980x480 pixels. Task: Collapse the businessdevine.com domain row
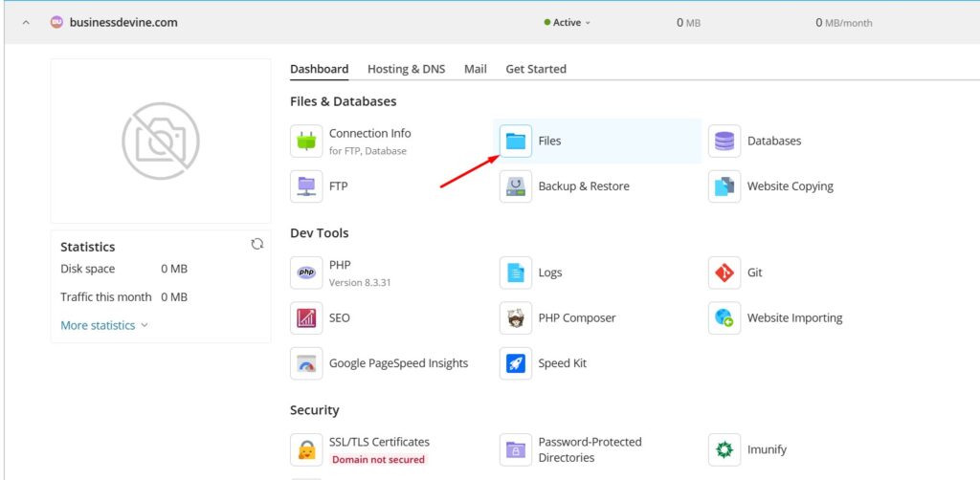pos(26,23)
